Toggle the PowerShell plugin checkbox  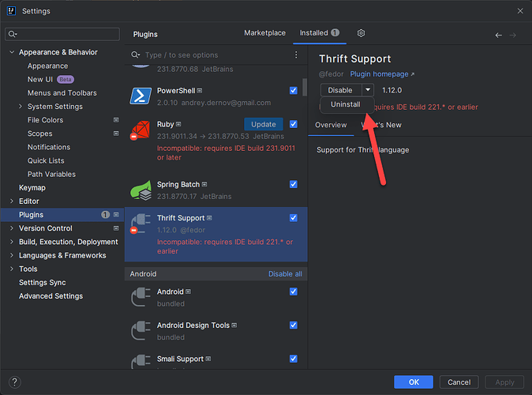coord(294,91)
